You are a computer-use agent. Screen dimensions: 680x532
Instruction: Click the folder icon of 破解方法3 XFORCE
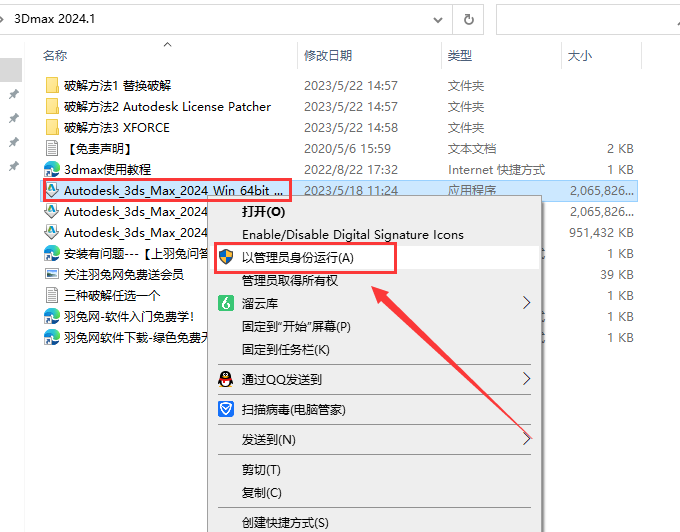pyautogui.click(x=52, y=127)
